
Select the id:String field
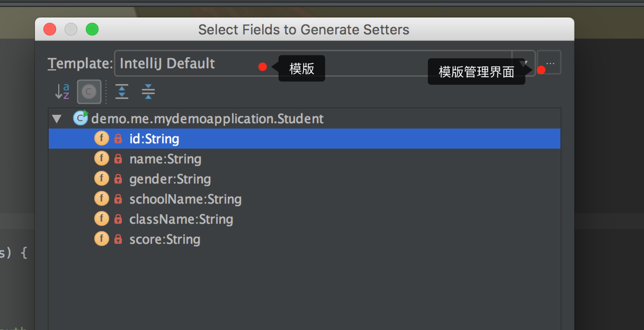(154, 139)
